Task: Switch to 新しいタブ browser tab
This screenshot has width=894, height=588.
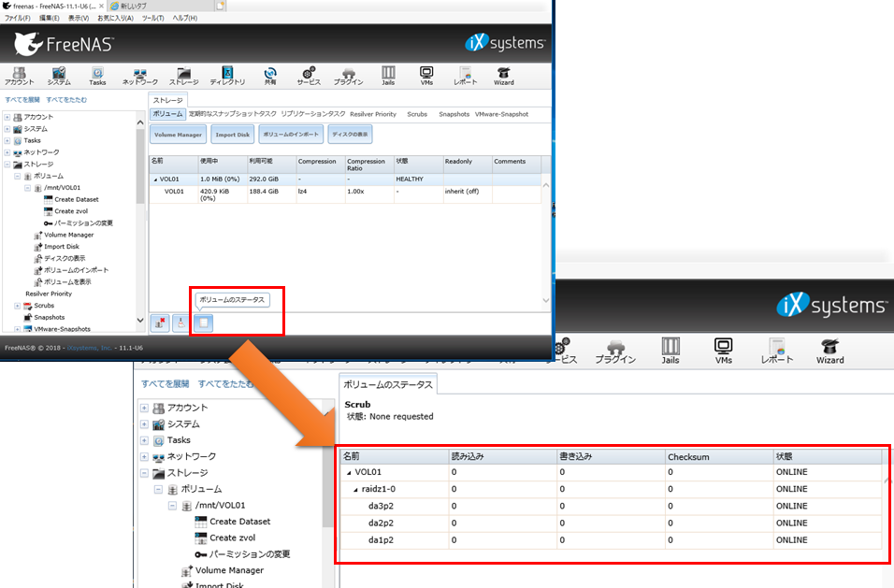Action: (x=160, y=6)
